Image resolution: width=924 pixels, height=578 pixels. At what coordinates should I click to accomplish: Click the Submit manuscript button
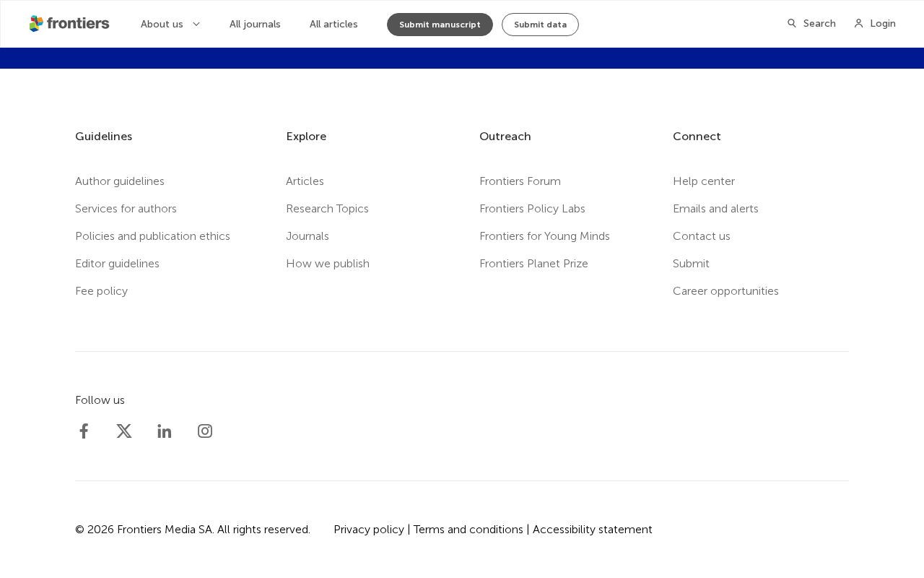click(x=440, y=25)
